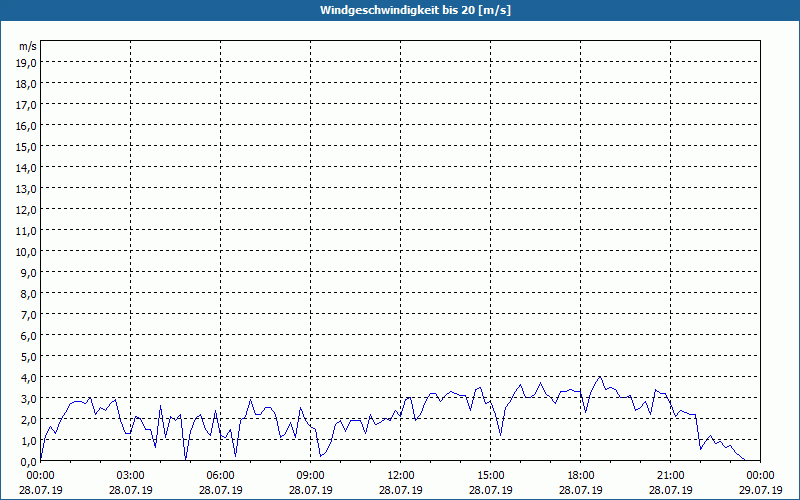
Task: Click the 03:00 time axis label
Action: click(131, 476)
